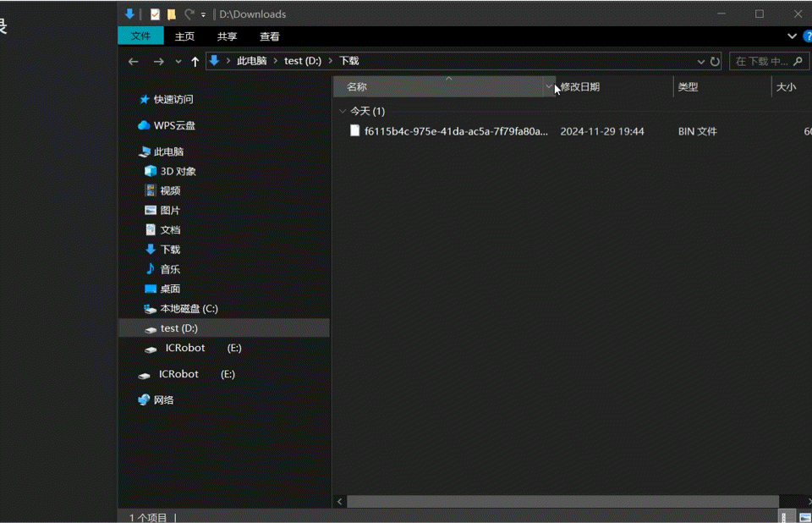Click the 网络 network icon
This screenshot has height=523, width=812.
pos(144,399)
